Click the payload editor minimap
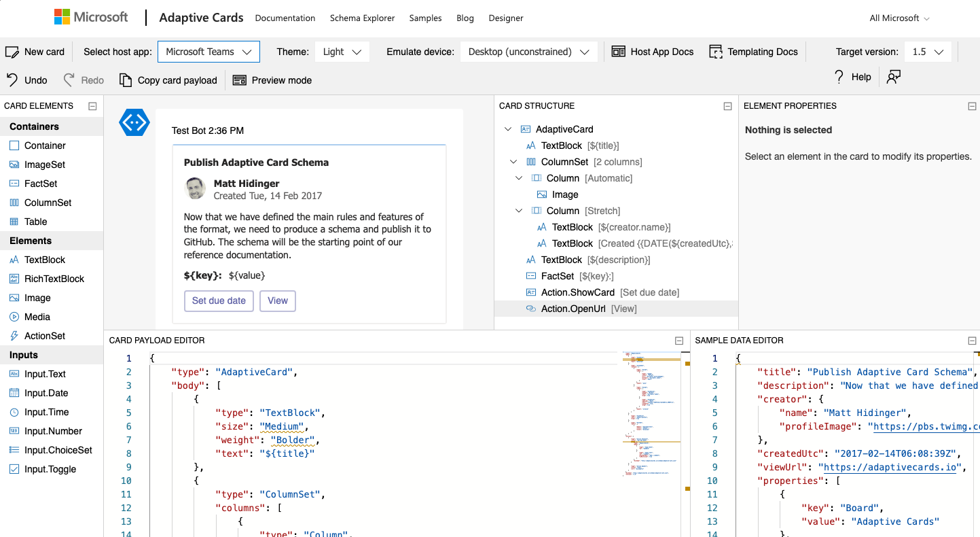Image resolution: width=980 pixels, height=537 pixels. (651, 415)
